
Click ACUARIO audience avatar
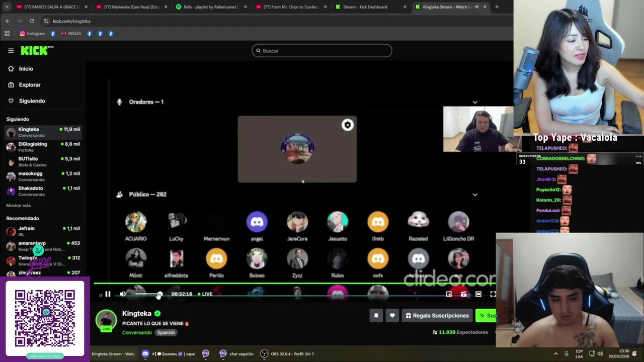(136, 222)
